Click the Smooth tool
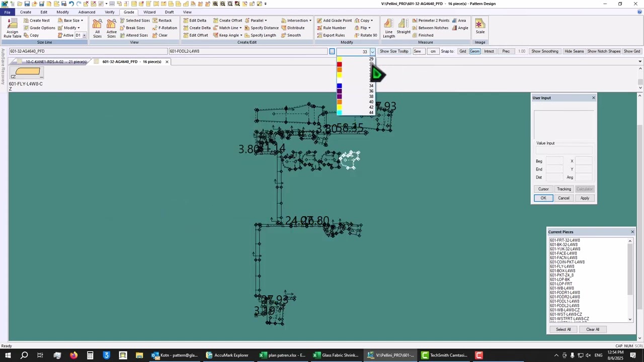This screenshot has width=644, height=362. click(291, 35)
